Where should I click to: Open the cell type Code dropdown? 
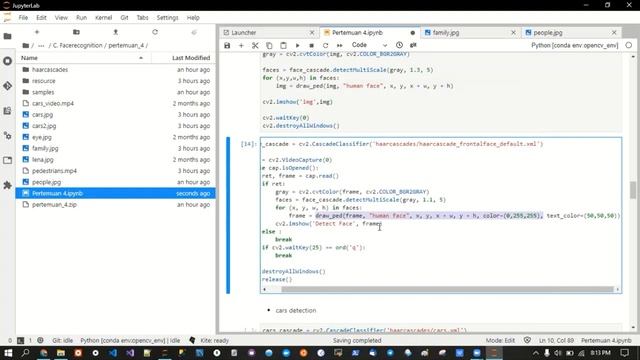coord(369,45)
